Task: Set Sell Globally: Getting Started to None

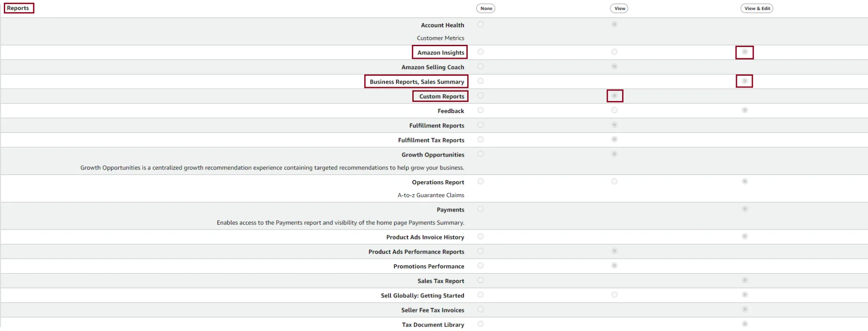Action: [x=481, y=295]
